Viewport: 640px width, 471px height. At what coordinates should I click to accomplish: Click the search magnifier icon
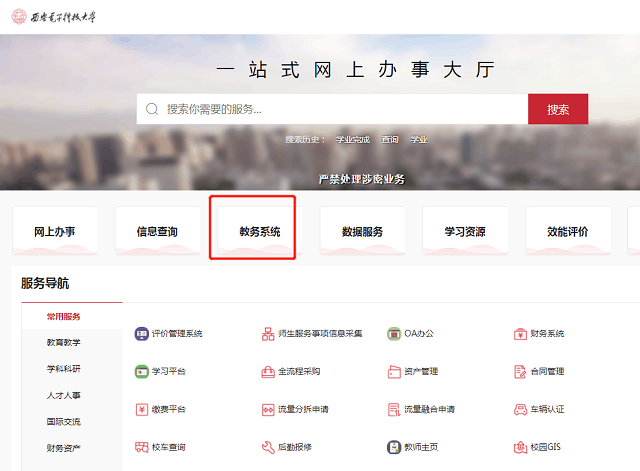[153, 109]
